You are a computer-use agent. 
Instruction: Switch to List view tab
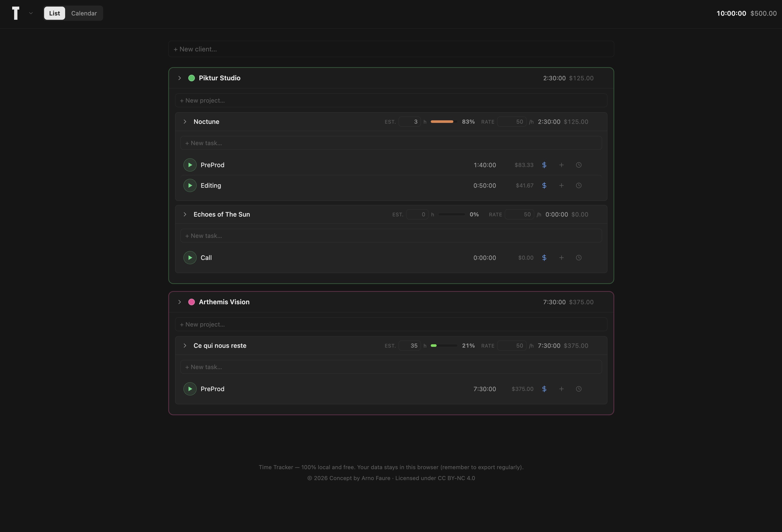(x=54, y=13)
